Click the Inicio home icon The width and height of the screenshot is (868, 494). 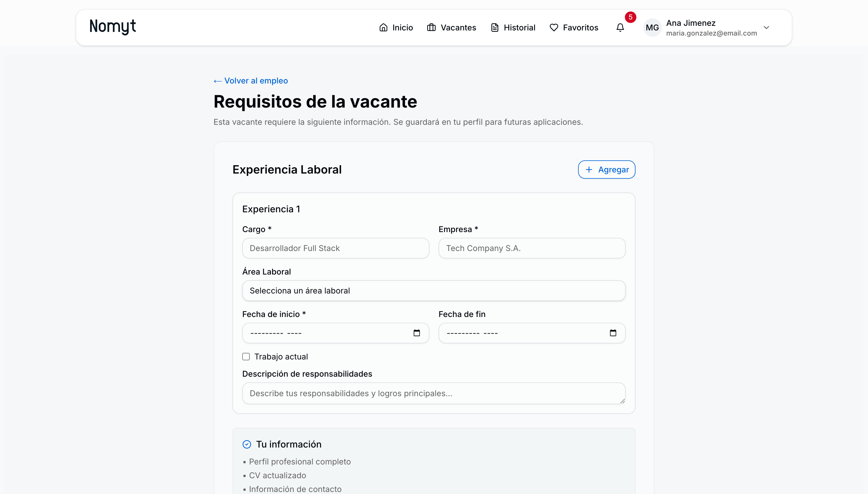pos(384,28)
